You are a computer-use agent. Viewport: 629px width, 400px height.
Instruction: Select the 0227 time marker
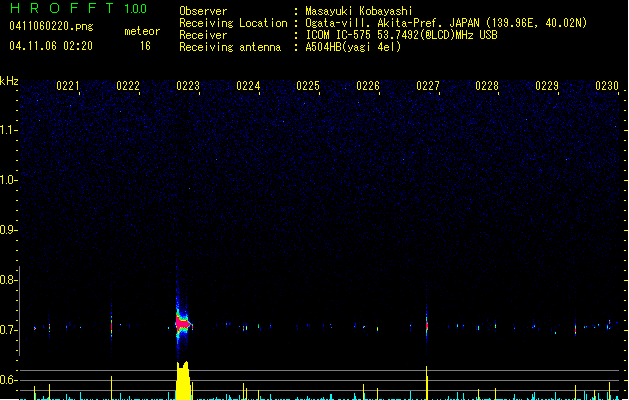[x=428, y=87]
